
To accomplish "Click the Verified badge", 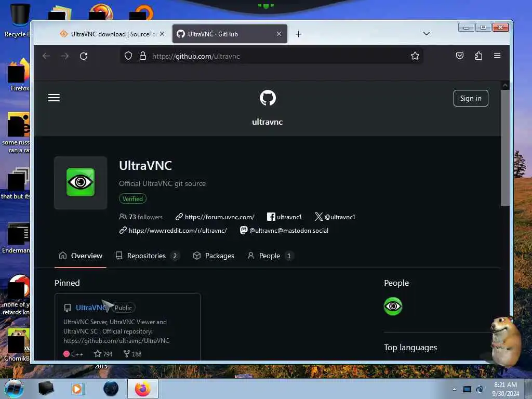I will 132,199.
